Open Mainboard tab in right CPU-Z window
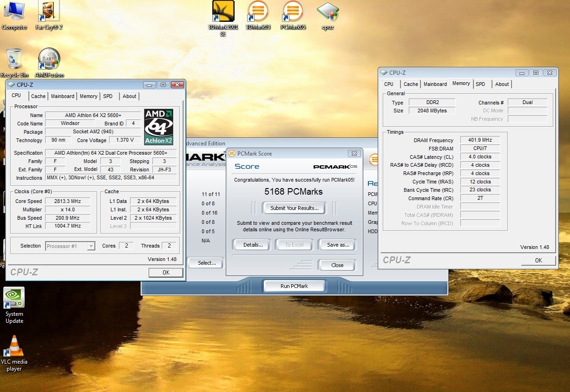Screen dimensions: 570x392 pyautogui.click(x=435, y=84)
